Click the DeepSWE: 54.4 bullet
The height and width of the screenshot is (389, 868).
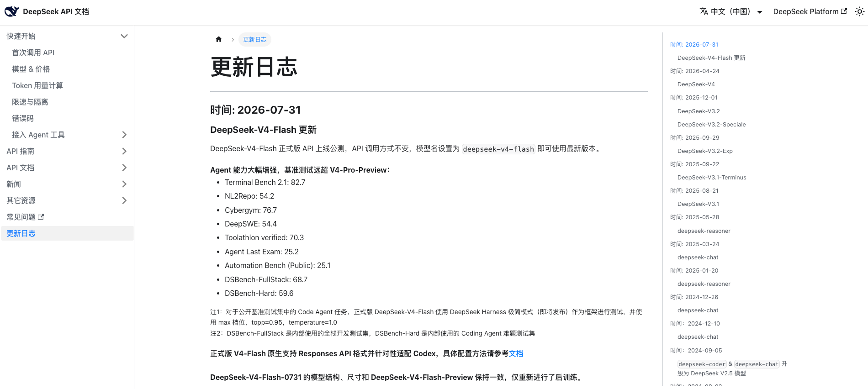251,224
